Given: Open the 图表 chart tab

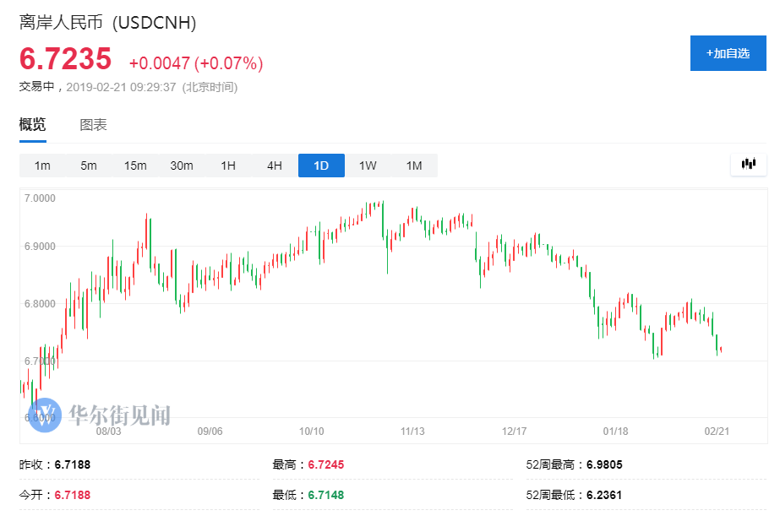Looking at the screenshot, I should click(93, 125).
